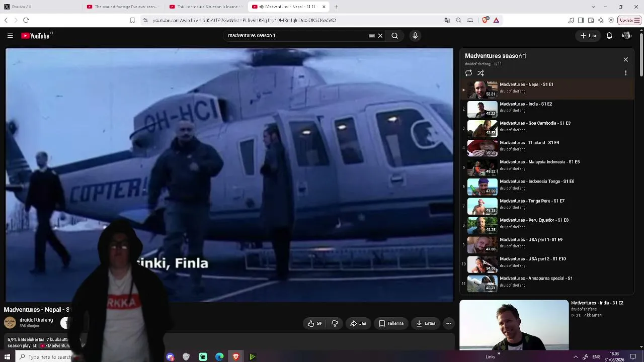Open Brave browser taskbar icon
Image resolution: width=644 pixels, height=362 pixels.
pyautogui.click(x=236, y=357)
